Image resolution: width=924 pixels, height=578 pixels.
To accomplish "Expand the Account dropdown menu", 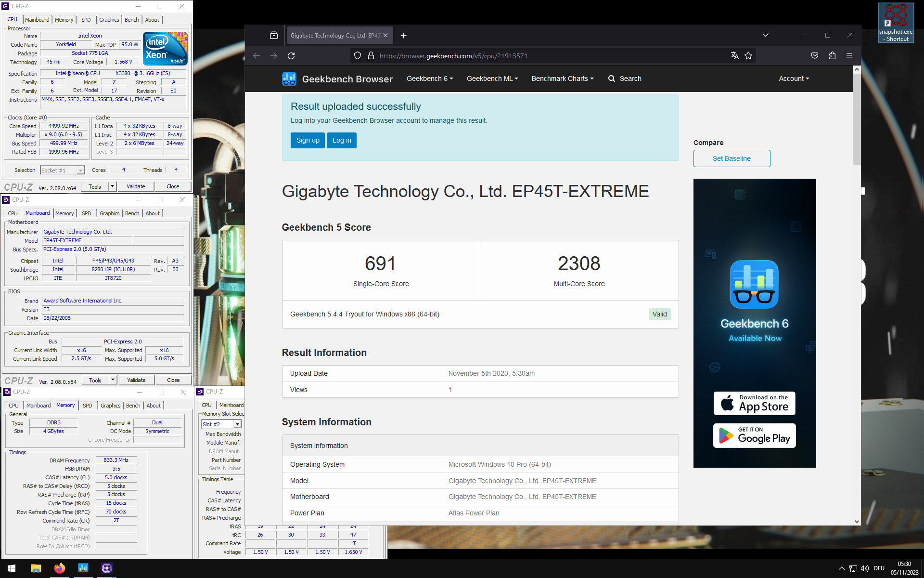I will coord(794,79).
